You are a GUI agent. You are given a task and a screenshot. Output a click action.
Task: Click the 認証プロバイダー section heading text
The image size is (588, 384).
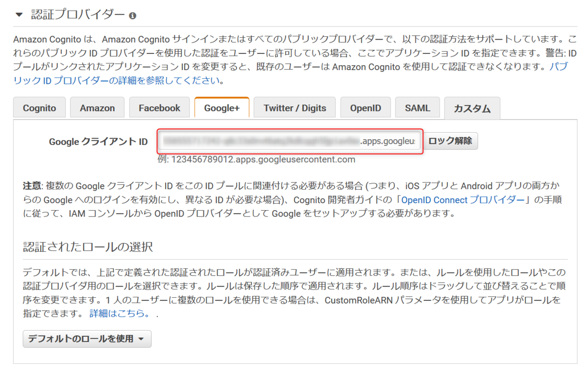(78, 15)
